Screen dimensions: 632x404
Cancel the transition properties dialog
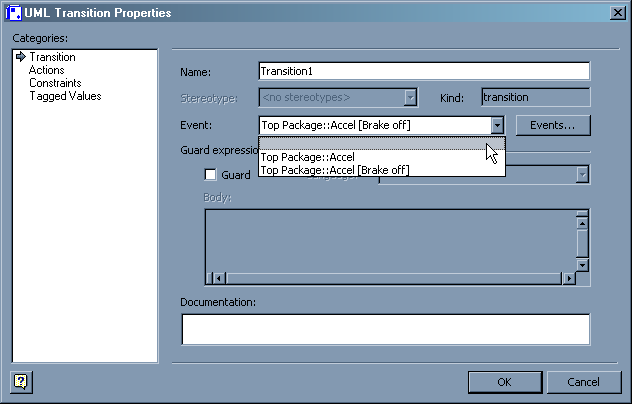point(583,382)
